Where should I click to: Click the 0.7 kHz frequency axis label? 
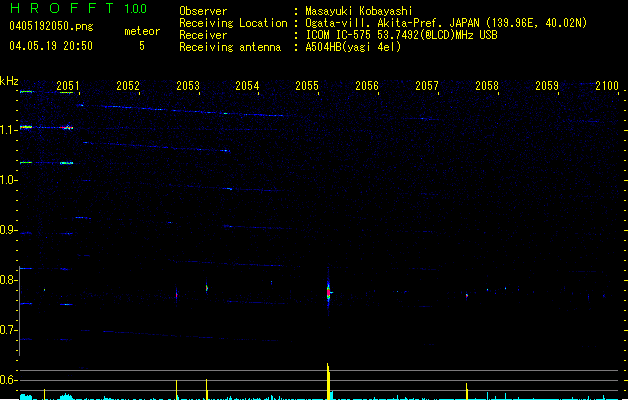coord(8,330)
